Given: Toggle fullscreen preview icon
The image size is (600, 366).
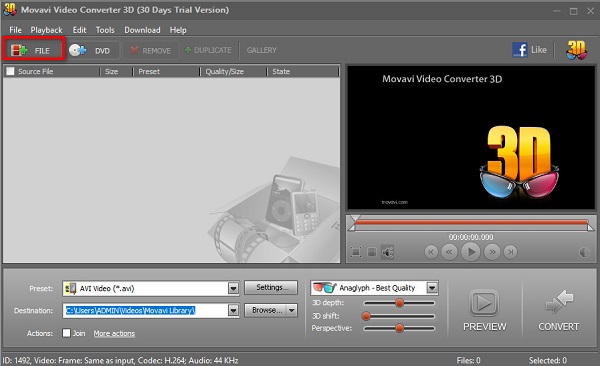Looking at the screenshot, I should click(x=355, y=252).
